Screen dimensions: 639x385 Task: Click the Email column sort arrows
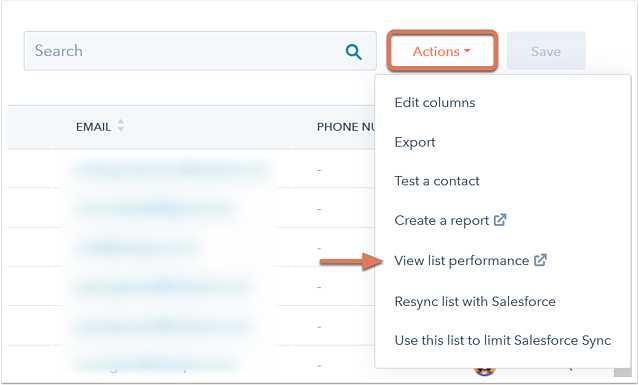point(121,125)
